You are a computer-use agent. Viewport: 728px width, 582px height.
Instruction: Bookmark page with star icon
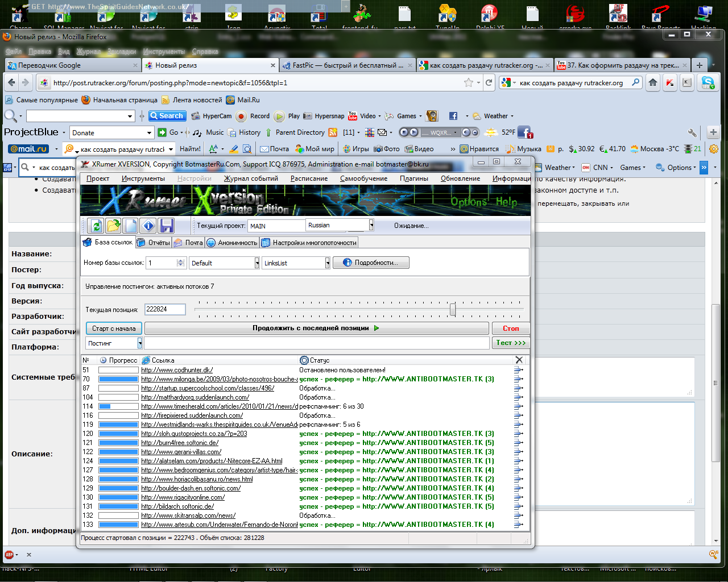tap(469, 82)
